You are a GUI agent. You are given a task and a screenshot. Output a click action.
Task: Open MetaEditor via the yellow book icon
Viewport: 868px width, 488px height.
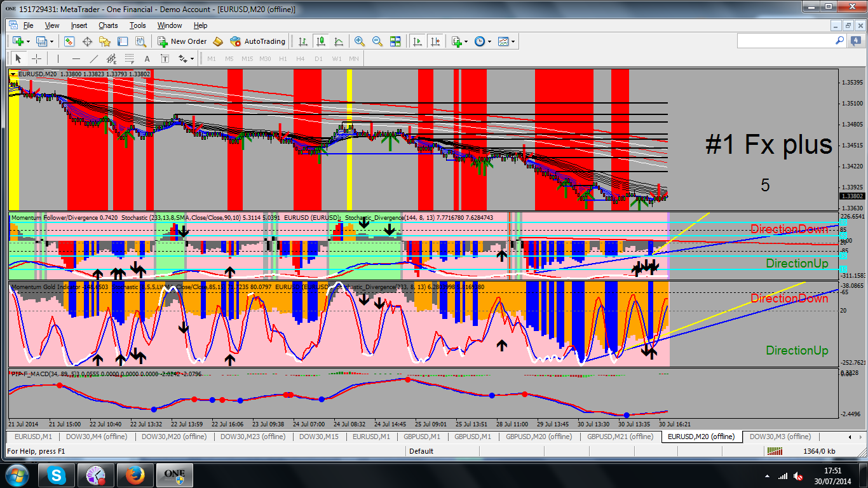tap(218, 41)
